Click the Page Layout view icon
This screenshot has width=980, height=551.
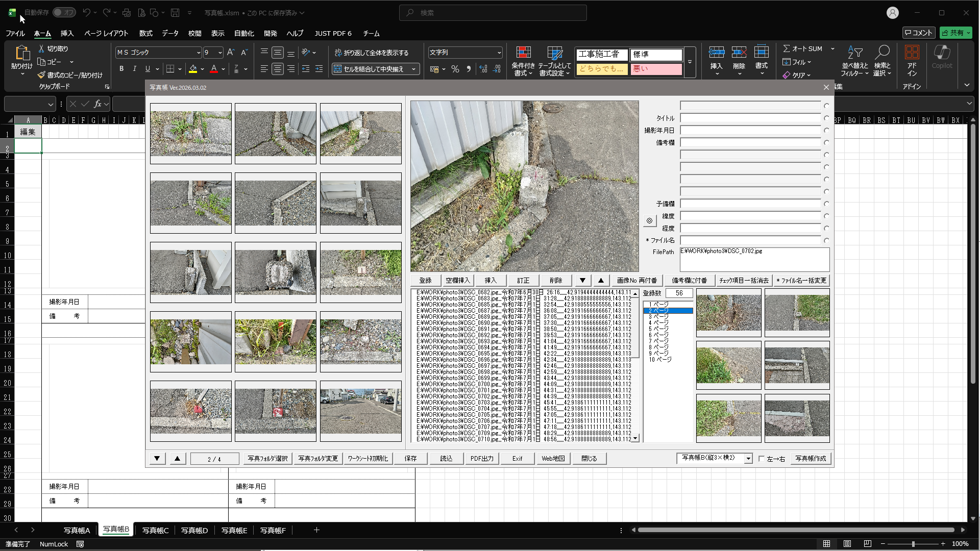[x=847, y=544]
